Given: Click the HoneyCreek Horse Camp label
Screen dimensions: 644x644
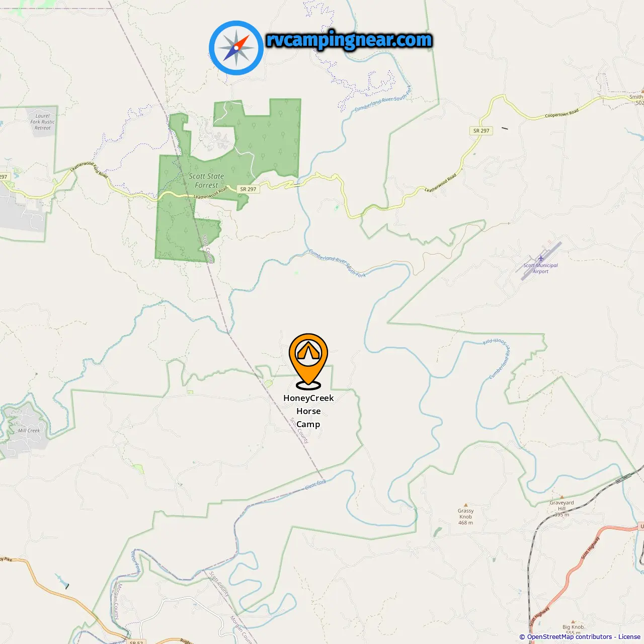Looking at the screenshot, I should click(x=308, y=411).
